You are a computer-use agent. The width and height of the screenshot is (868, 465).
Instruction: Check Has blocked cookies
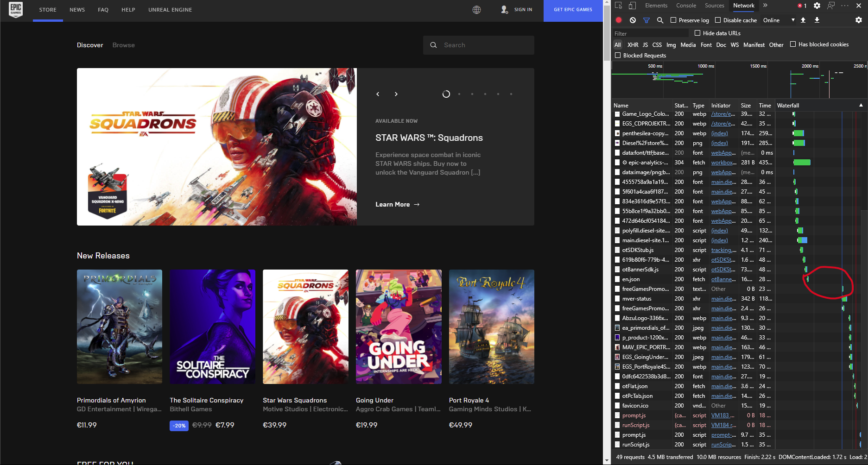pos(793,44)
